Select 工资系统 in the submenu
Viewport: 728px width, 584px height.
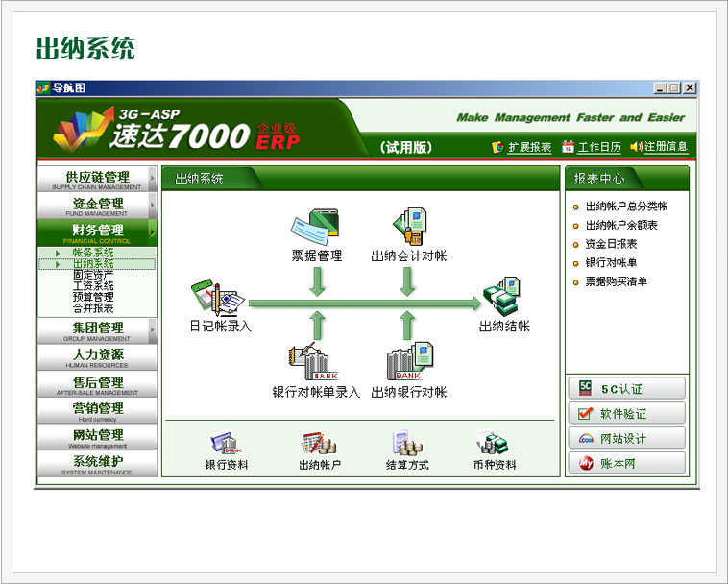93,286
